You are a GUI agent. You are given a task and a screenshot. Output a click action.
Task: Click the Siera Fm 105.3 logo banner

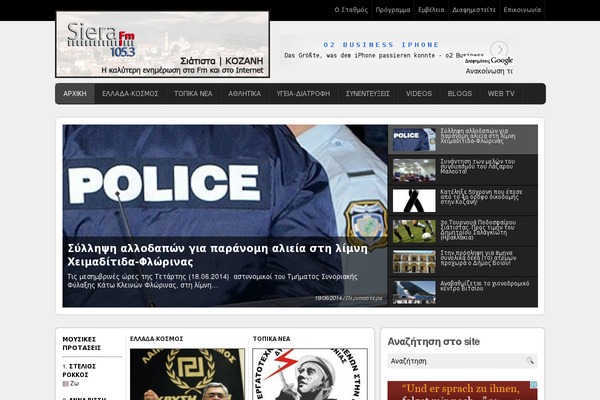[163, 44]
